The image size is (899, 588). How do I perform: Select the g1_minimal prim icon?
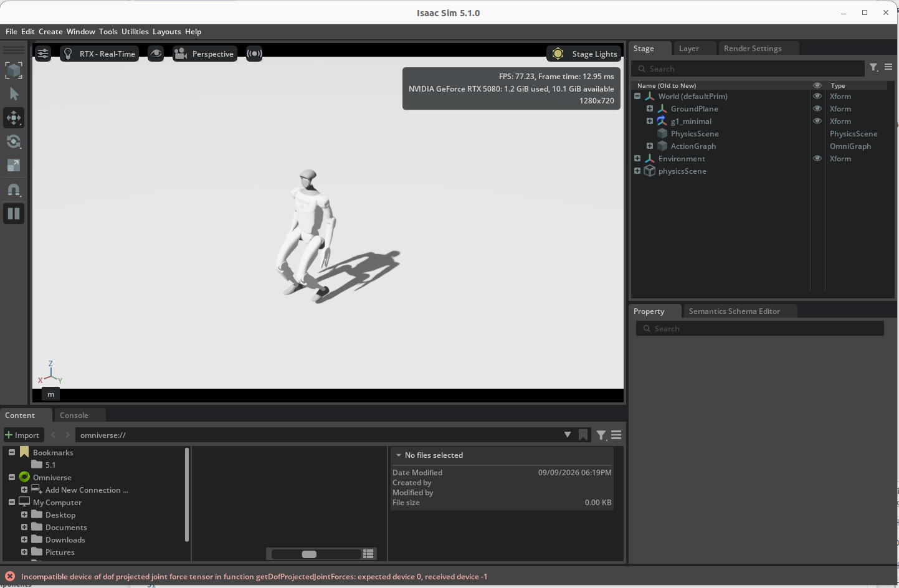tap(662, 121)
